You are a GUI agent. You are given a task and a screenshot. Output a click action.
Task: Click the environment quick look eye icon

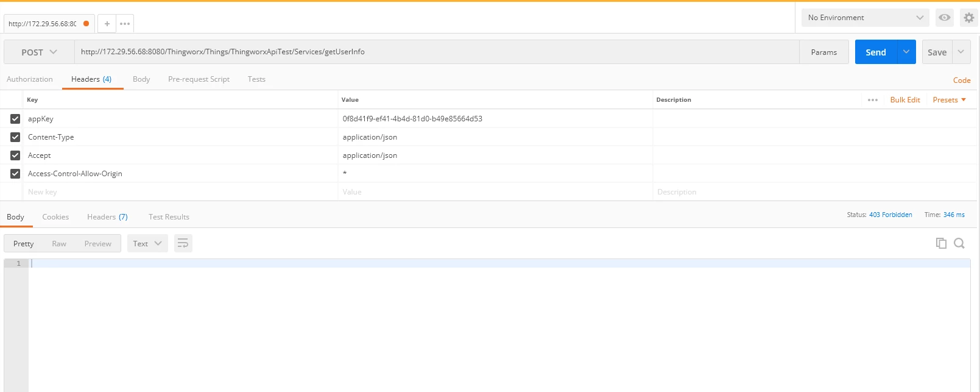(x=945, y=18)
